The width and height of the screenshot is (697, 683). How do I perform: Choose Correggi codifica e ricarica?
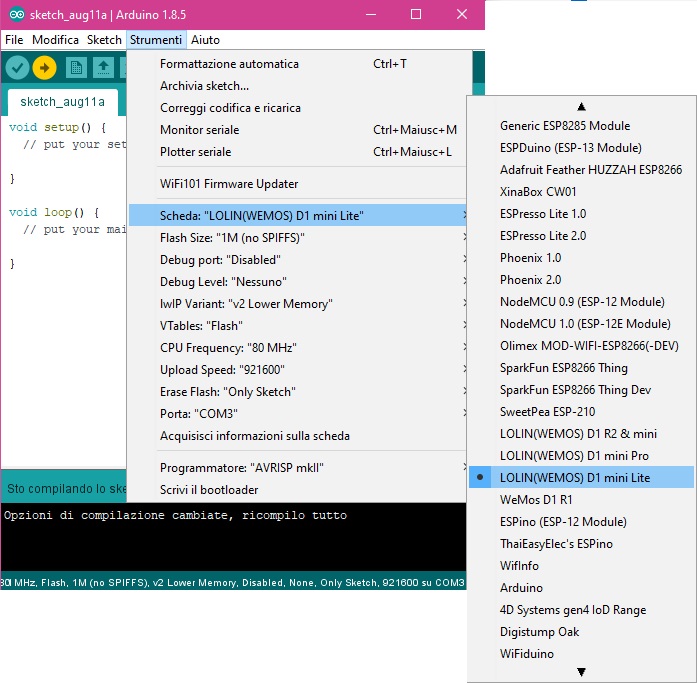(297, 108)
